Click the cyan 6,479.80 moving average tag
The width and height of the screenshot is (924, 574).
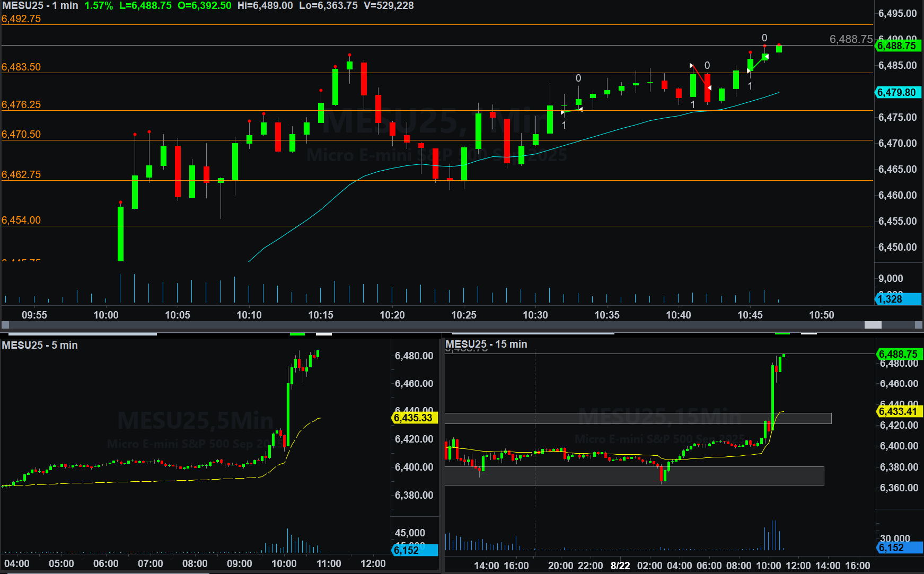[x=897, y=92]
